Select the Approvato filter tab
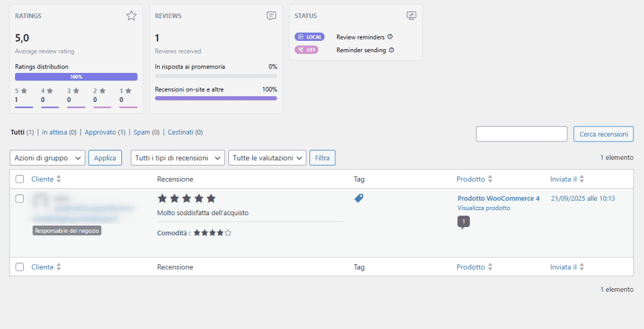 tap(105, 132)
